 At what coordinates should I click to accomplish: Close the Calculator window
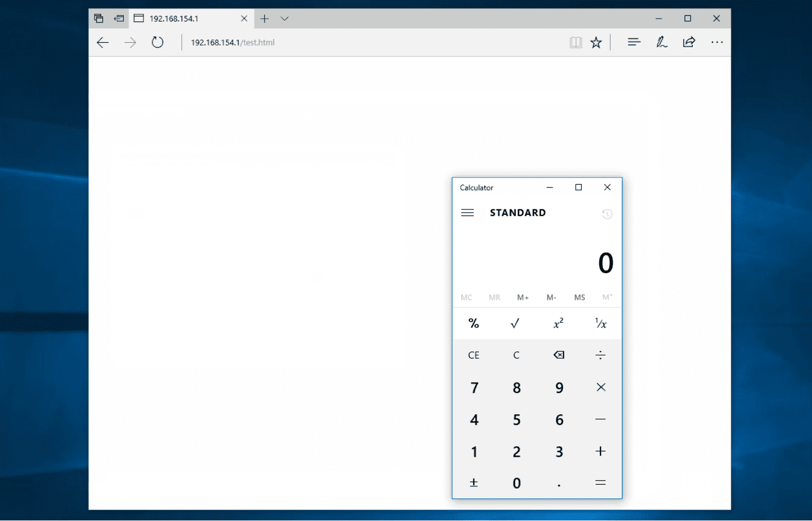(607, 187)
